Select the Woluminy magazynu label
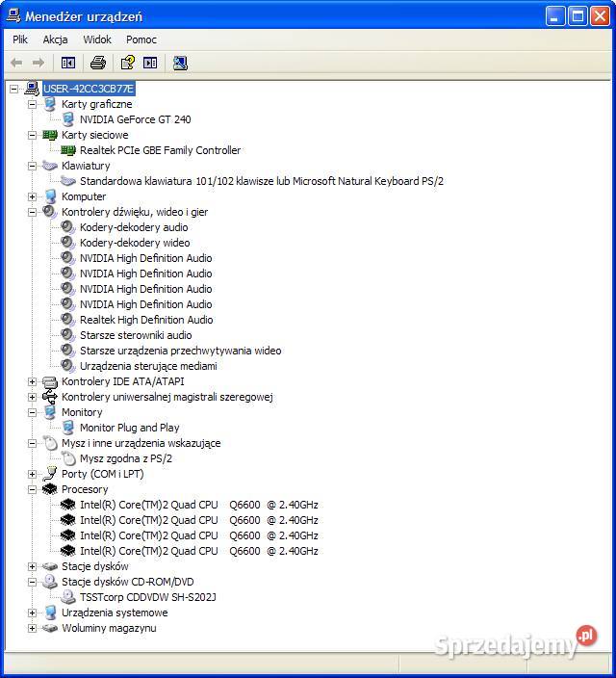 pyautogui.click(x=109, y=628)
